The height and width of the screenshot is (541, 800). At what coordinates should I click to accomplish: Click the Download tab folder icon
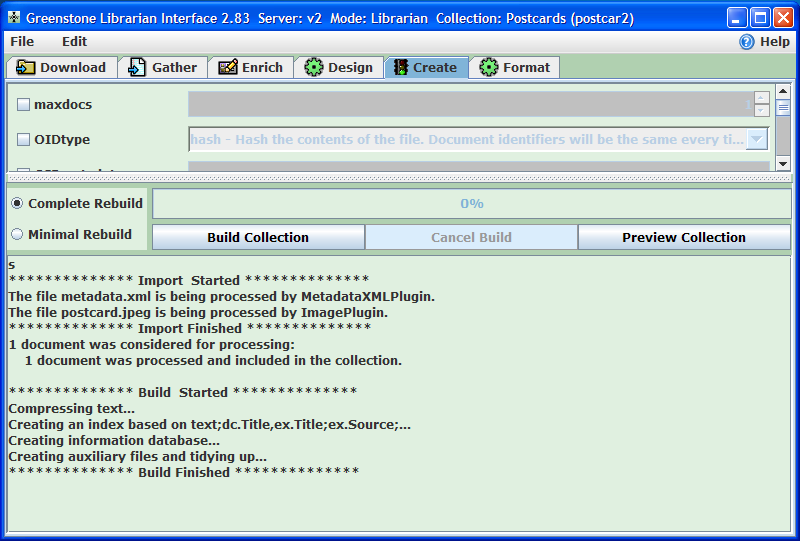[25, 68]
